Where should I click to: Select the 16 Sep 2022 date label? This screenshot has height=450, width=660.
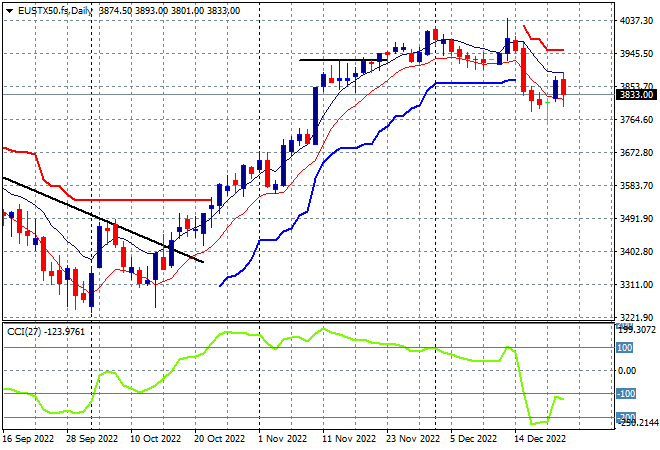click(28, 439)
